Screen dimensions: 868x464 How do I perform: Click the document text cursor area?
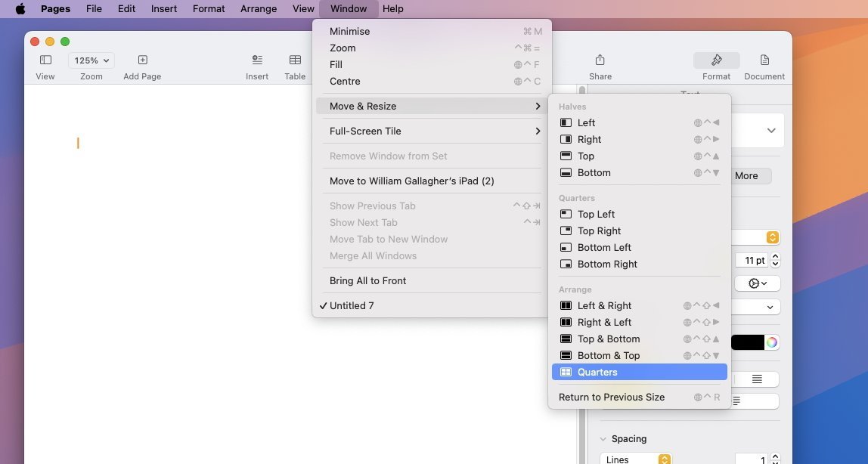click(78, 144)
